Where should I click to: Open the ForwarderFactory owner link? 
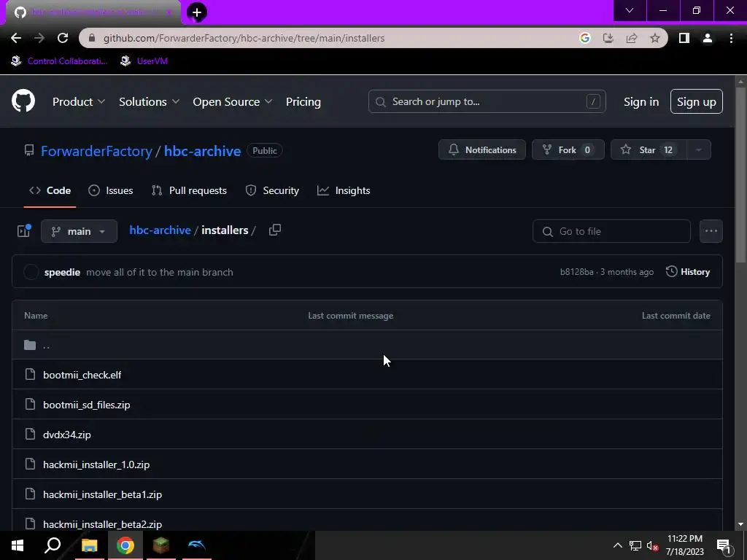96,150
